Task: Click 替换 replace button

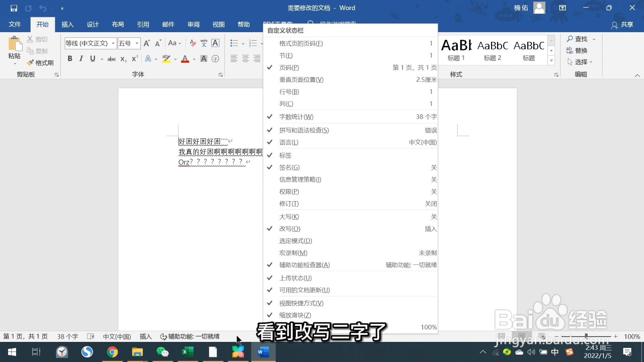Action: (x=577, y=50)
